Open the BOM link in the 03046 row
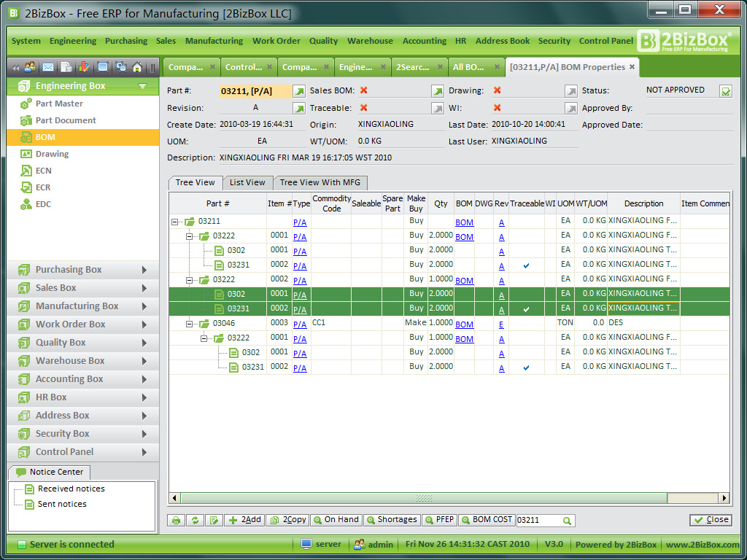This screenshot has height=560, width=747. click(465, 324)
